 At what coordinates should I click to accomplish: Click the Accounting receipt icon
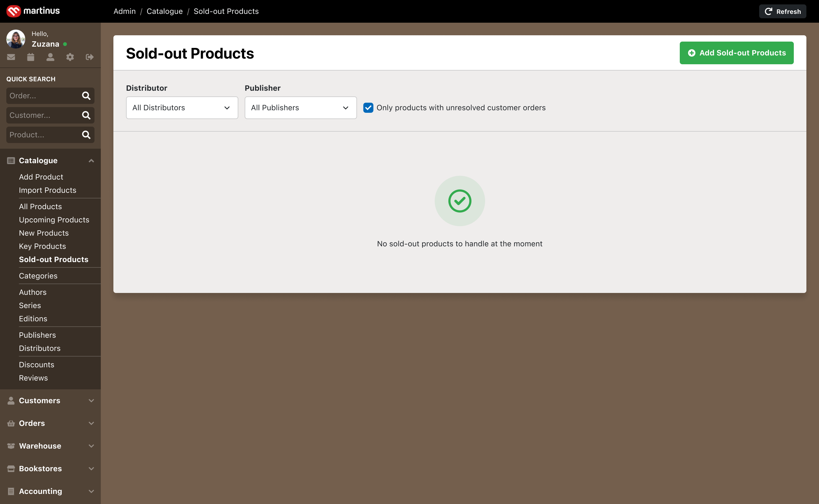click(x=11, y=491)
